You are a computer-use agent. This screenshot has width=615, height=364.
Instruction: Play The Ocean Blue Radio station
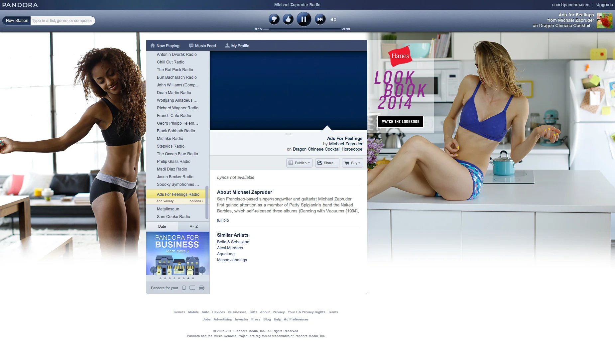coord(177,154)
